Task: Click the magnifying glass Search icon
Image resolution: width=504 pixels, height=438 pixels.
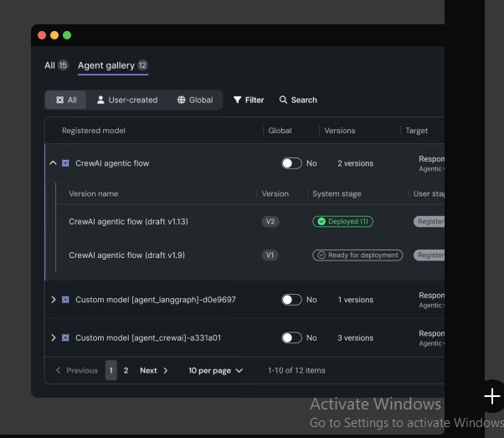Action: 283,100
